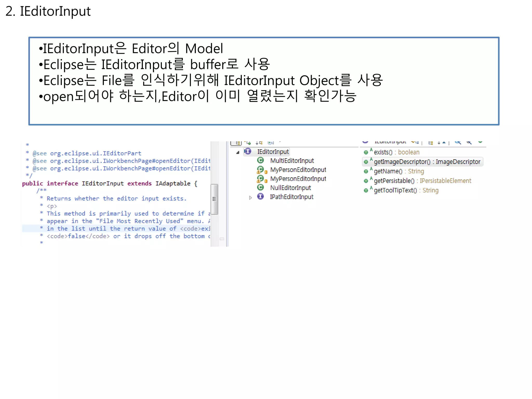532x399 pixels.
Task: Click the slide title '2. IEditorInput'
Action: [48, 11]
